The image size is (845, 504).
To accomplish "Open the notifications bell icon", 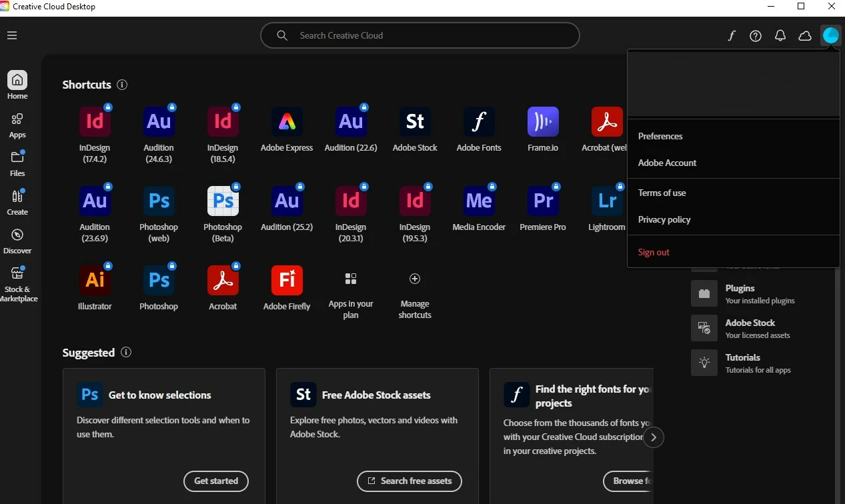I will coord(780,36).
